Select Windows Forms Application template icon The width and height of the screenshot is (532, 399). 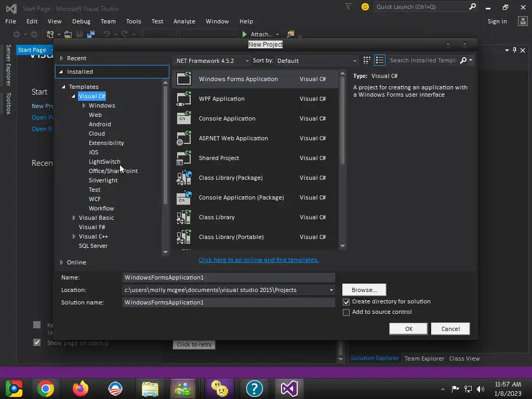(x=184, y=79)
